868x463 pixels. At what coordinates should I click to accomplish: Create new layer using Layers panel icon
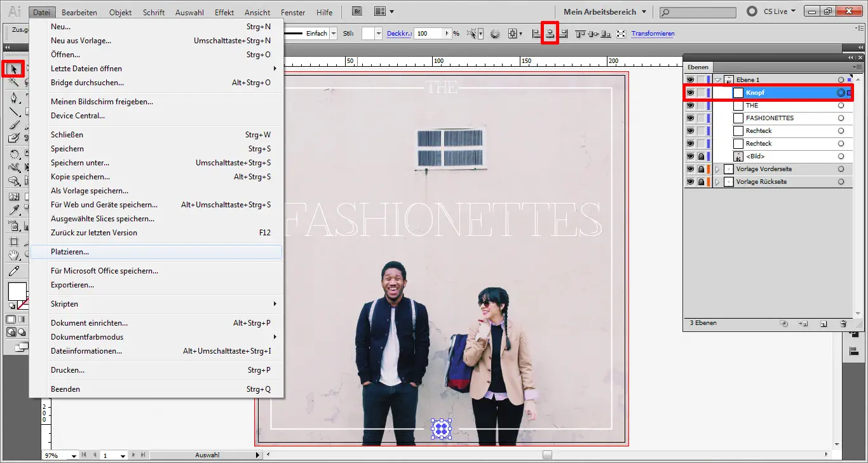(x=824, y=324)
